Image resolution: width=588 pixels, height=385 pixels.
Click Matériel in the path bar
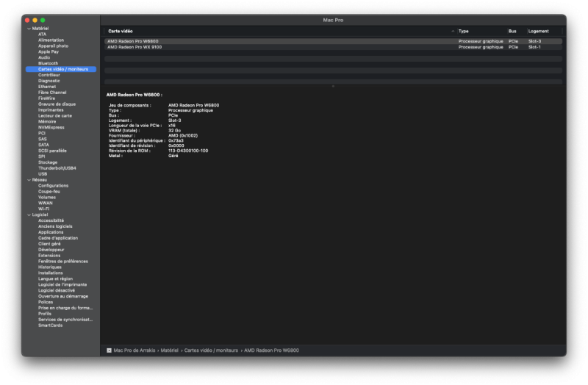coord(170,350)
